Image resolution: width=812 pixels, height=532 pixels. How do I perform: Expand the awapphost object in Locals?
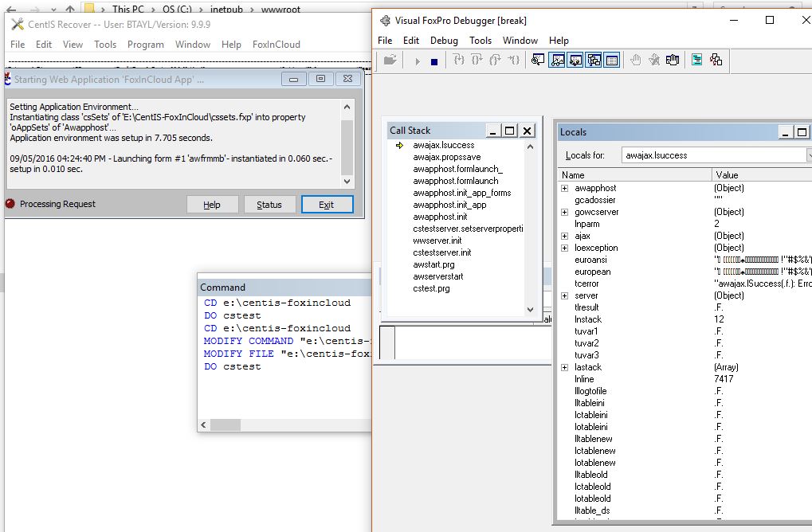click(564, 189)
